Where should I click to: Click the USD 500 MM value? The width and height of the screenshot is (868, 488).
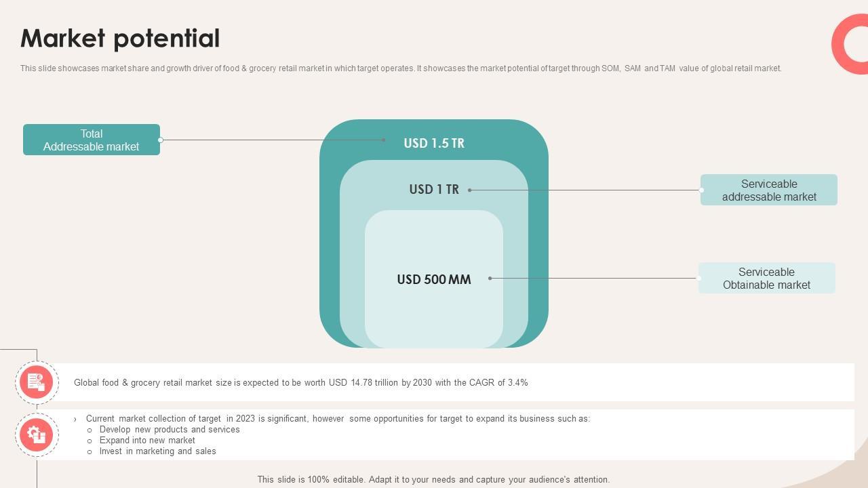(434, 279)
